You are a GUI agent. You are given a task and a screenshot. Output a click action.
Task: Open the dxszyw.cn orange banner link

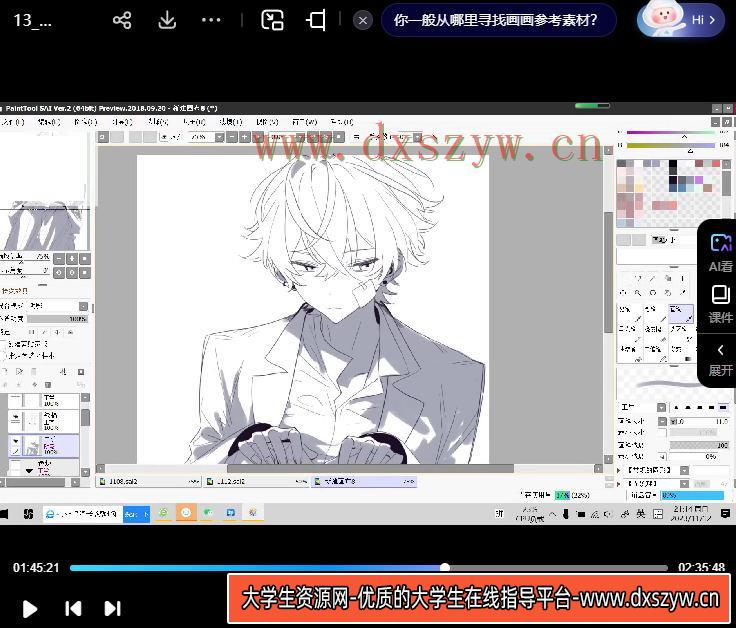(479, 598)
